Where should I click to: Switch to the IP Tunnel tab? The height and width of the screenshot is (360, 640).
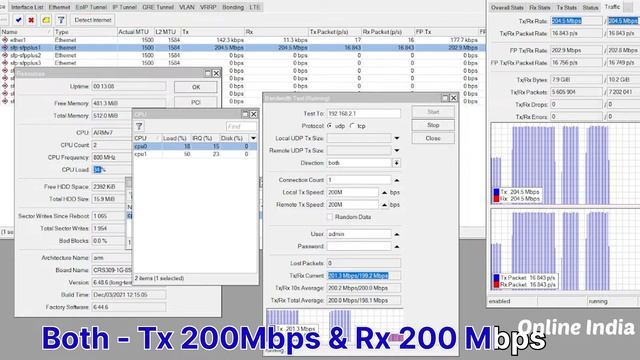tap(124, 7)
